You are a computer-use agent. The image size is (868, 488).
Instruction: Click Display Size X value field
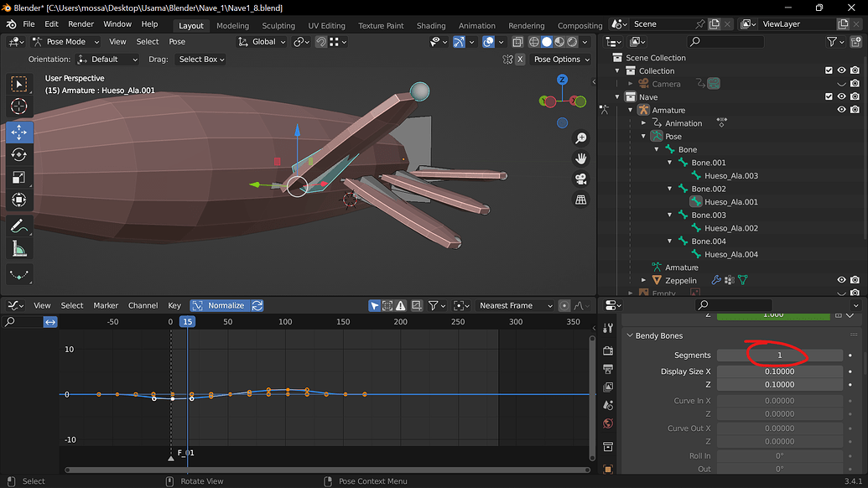(x=779, y=371)
